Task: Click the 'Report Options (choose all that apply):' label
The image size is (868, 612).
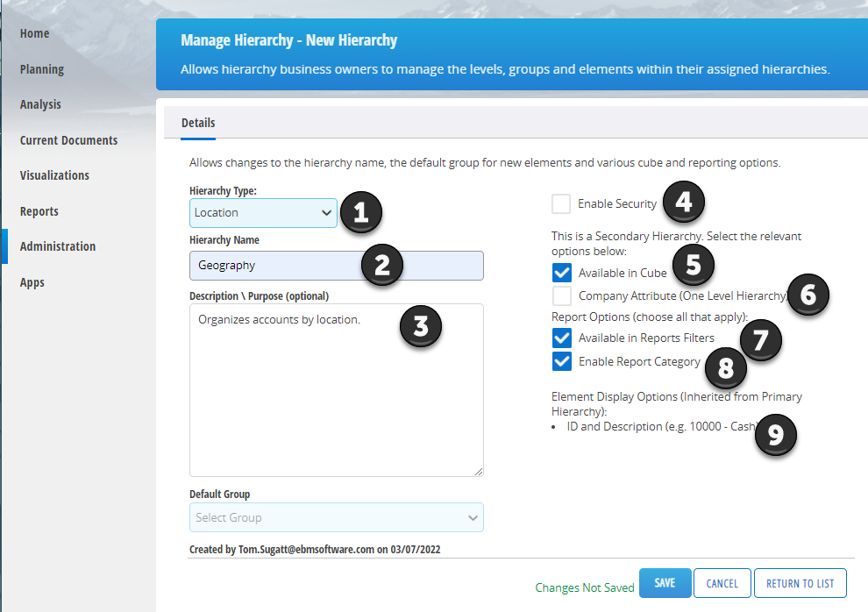Action: tap(650, 317)
